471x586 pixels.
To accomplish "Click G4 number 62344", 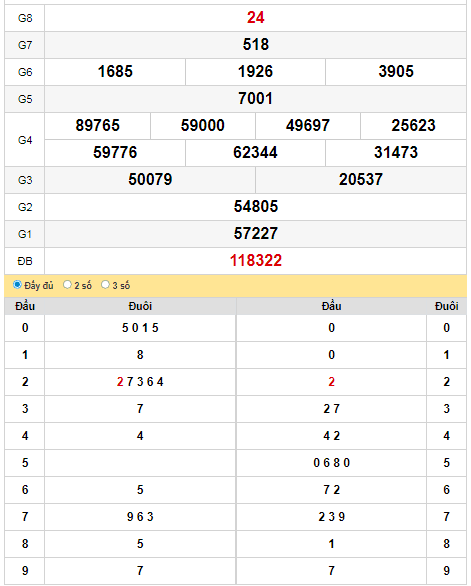I will click(256, 152).
